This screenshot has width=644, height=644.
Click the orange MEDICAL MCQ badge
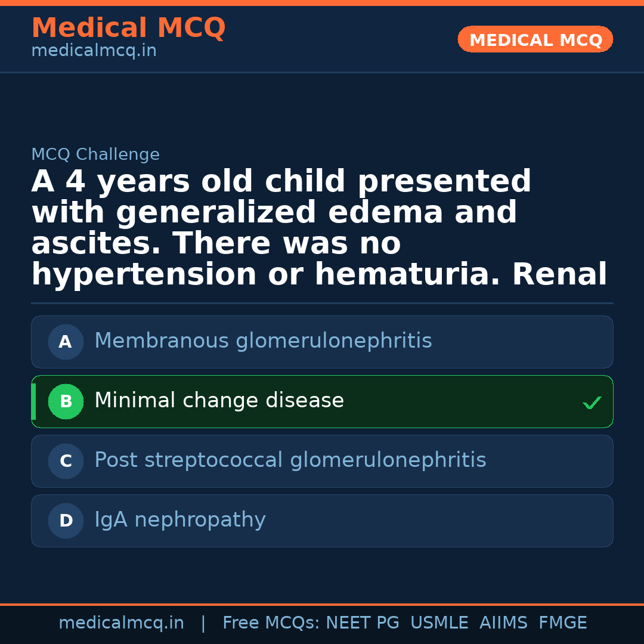[x=535, y=40]
